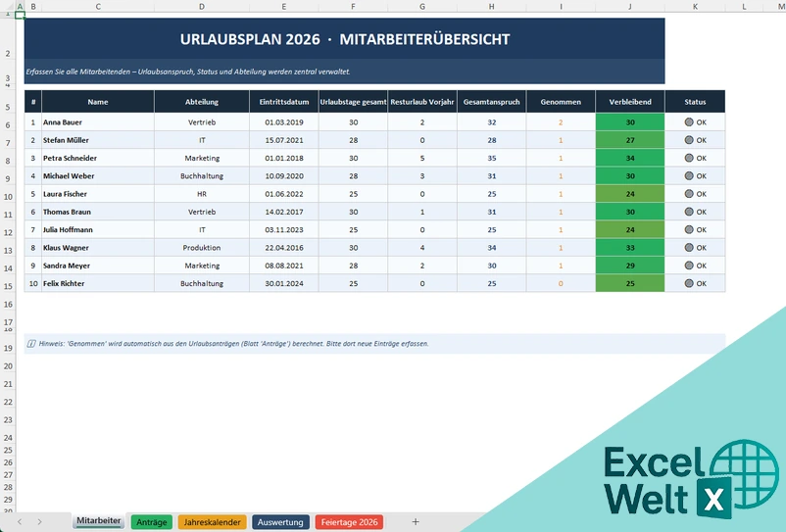Click status indicator circle for Stefan Müller
This screenshot has height=532, width=786.
coord(689,140)
